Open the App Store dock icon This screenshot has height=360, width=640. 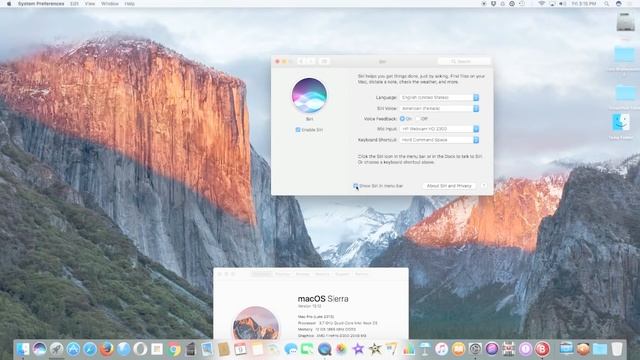click(73, 349)
